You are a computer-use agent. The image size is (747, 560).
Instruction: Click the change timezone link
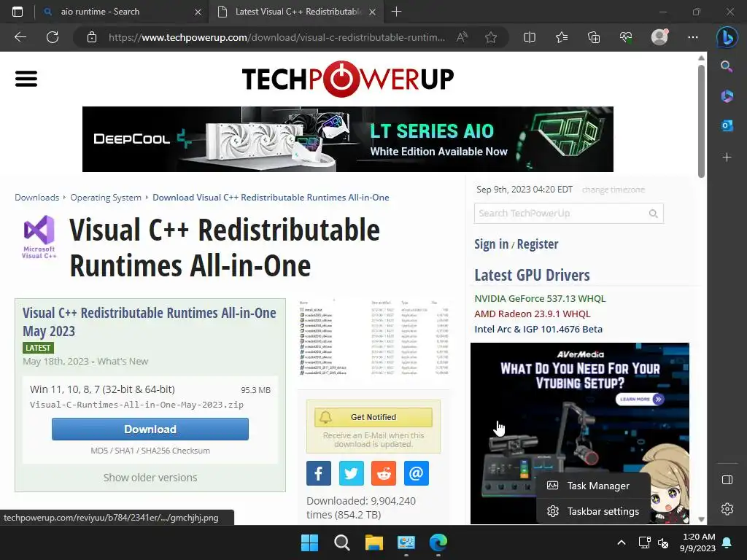coord(613,190)
